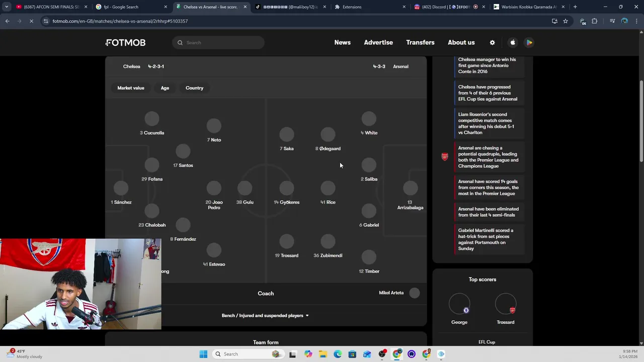Click the page vertical scrollbar thumb
This screenshot has height=362, width=644.
641,121
